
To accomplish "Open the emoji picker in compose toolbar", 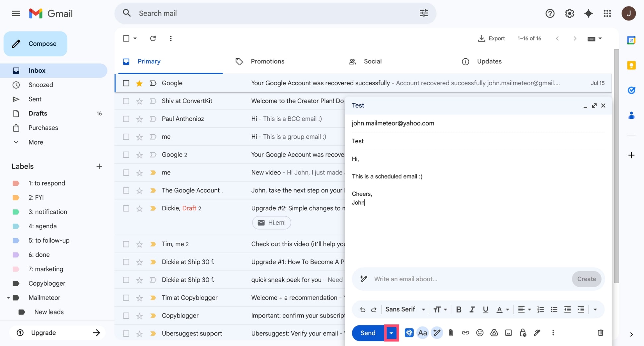I will (480, 333).
